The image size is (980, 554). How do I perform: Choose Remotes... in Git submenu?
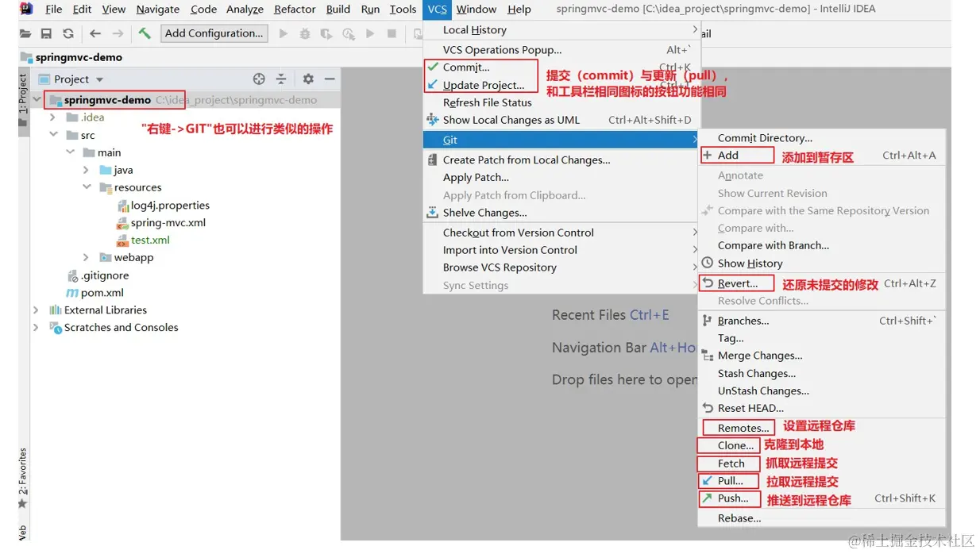pyautogui.click(x=821, y=428)
